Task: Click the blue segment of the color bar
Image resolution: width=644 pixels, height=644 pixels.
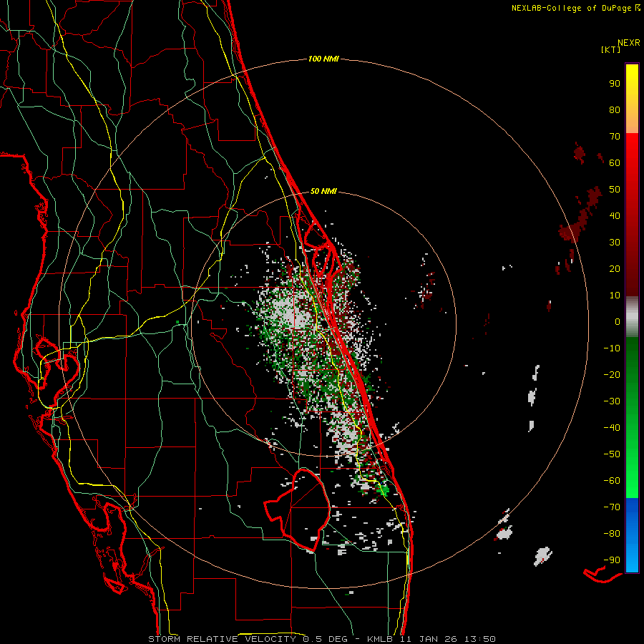Action: tap(632, 535)
